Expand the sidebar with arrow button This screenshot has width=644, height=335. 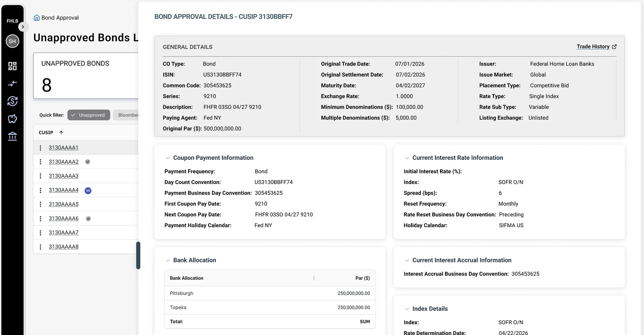point(23,27)
